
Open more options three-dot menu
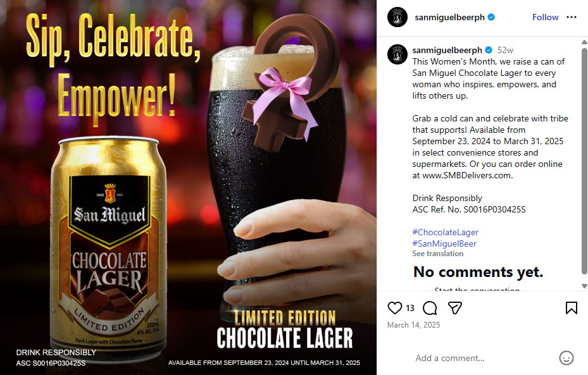572,17
